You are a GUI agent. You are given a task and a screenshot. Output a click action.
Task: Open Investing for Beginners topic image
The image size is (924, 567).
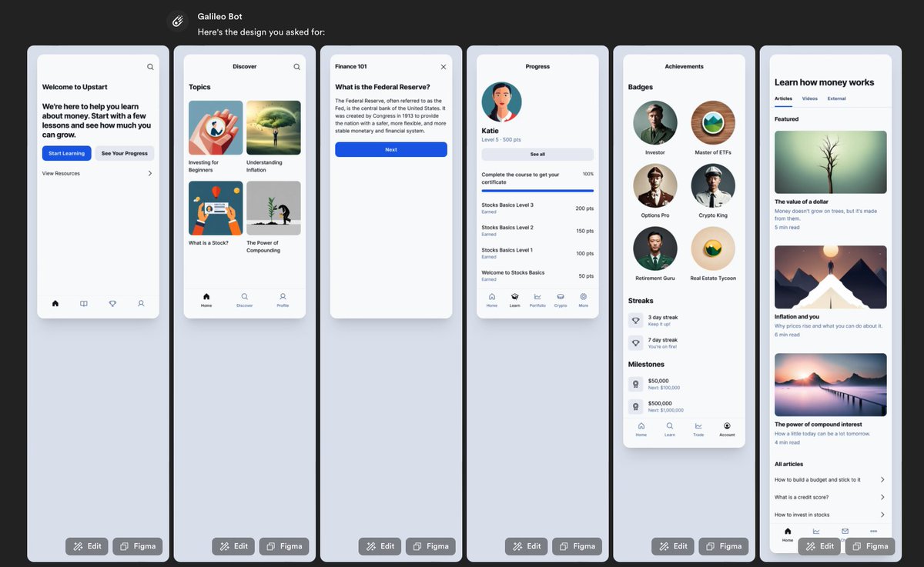216,128
